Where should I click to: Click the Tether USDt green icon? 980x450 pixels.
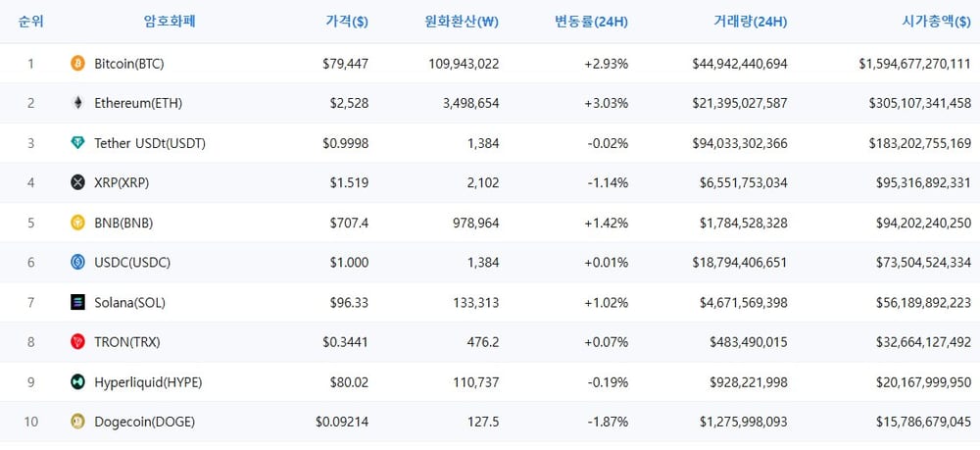pos(77,143)
